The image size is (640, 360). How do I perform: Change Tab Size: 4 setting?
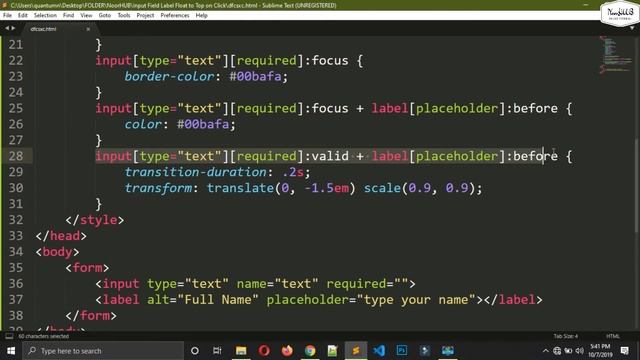565,336
